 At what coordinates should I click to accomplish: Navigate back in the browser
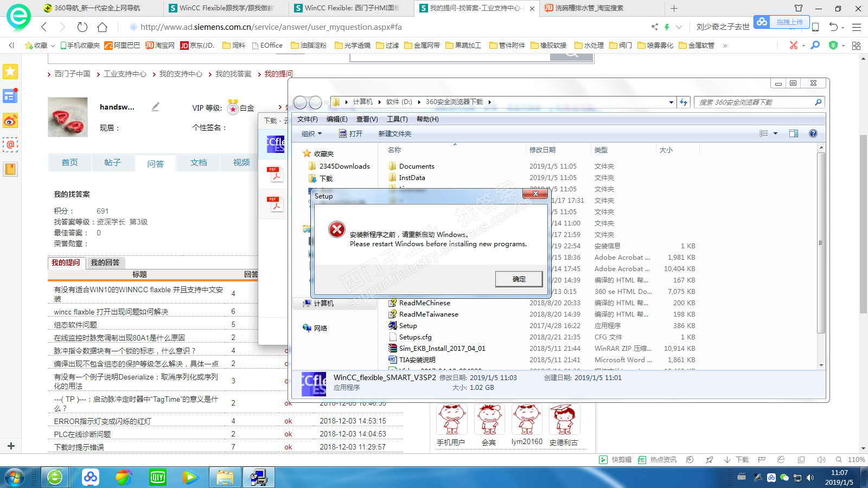(44, 27)
